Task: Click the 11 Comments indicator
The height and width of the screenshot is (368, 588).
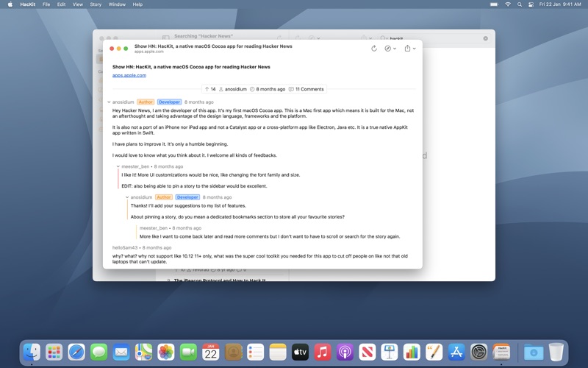Action: pyautogui.click(x=306, y=89)
